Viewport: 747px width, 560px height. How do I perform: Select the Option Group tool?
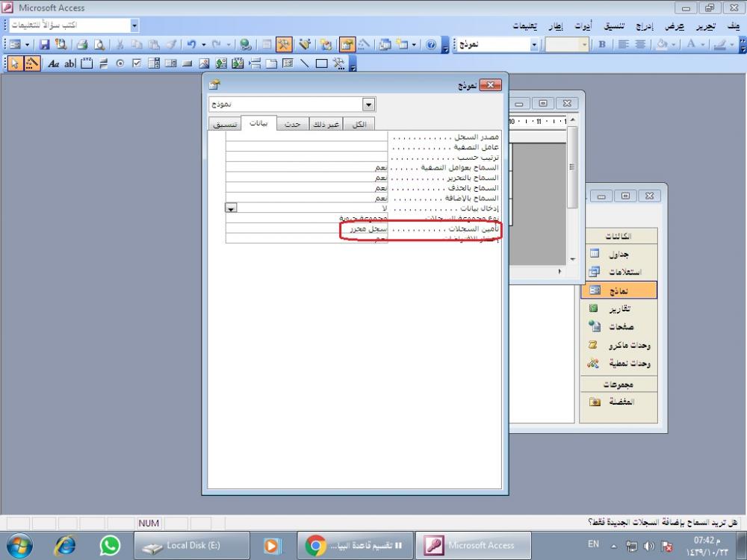tap(87, 63)
